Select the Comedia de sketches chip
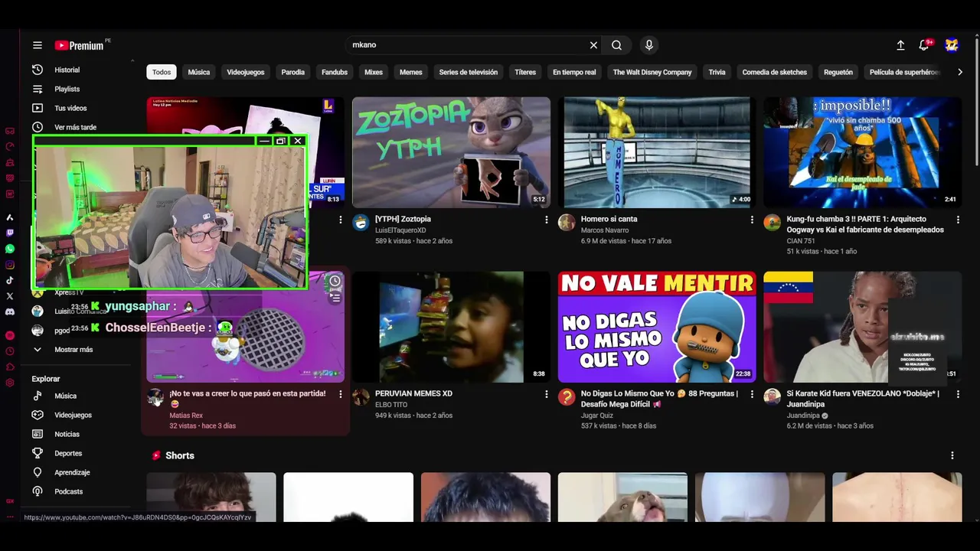The width and height of the screenshot is (980, 551). coord(775,72)
